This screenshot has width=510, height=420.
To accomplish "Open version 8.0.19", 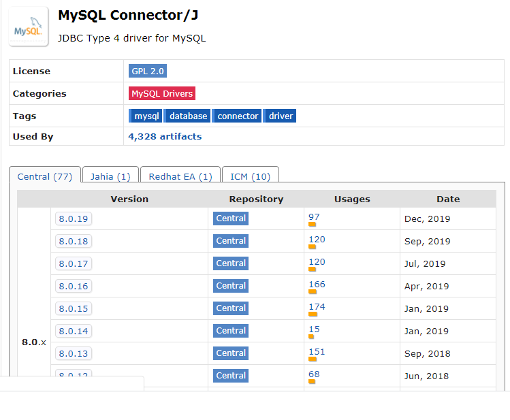I will pos(74,219).
